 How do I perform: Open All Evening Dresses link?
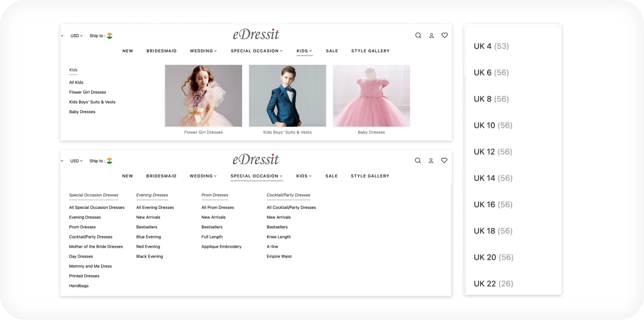[x=155, y=207]
